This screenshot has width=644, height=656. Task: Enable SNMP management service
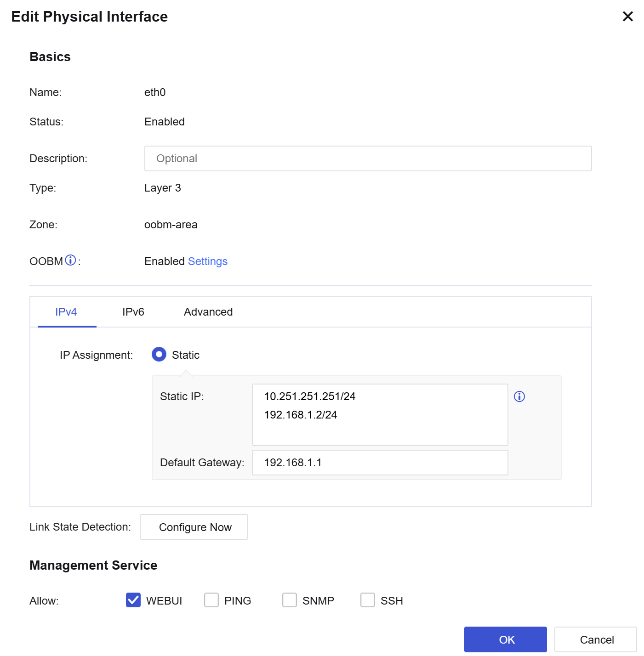(290, 600)
